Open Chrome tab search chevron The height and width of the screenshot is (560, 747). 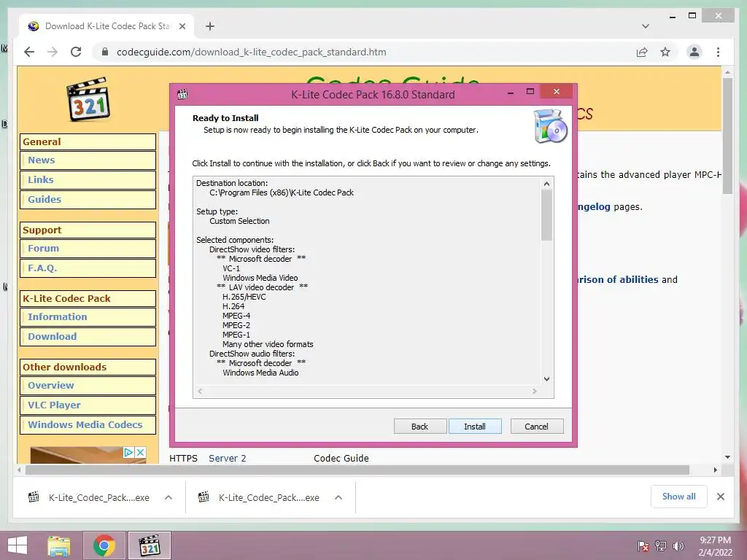tap(645, 26)
